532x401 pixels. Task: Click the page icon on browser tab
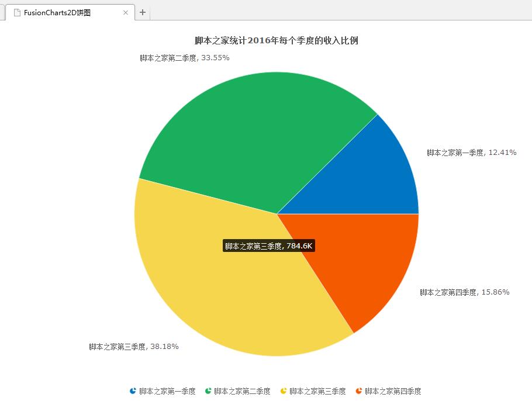pyautogui.click(x=17, y=12)
